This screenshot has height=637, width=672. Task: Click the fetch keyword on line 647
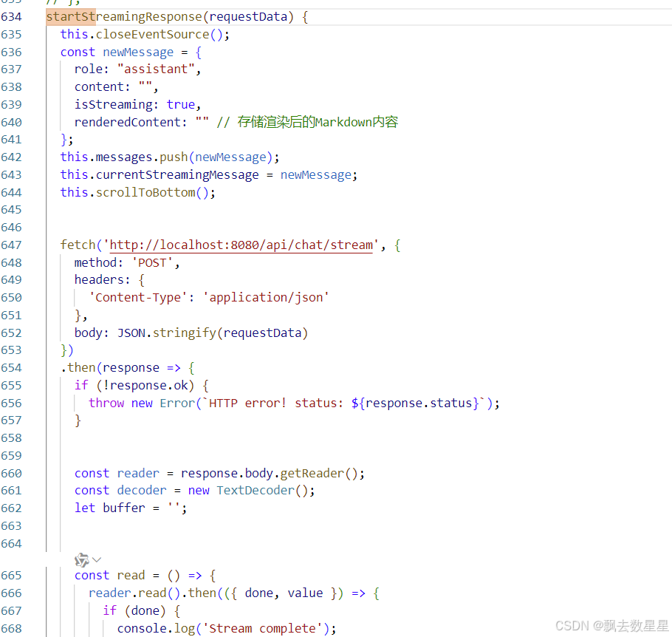[x=78, y=245]
